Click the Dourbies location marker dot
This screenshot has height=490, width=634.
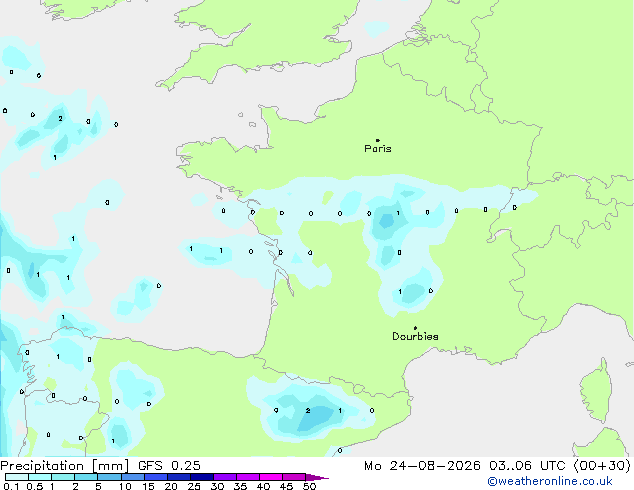(x=415, y=328)
